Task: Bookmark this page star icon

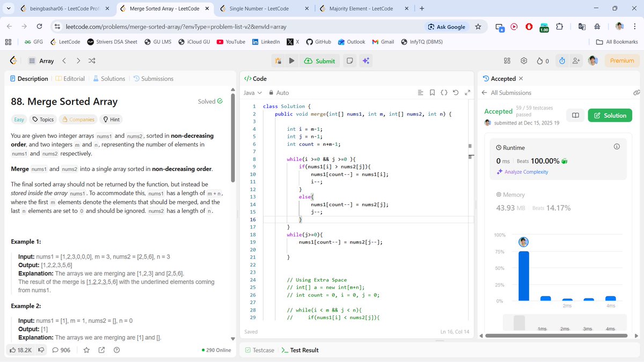Action: coord(478,27)
